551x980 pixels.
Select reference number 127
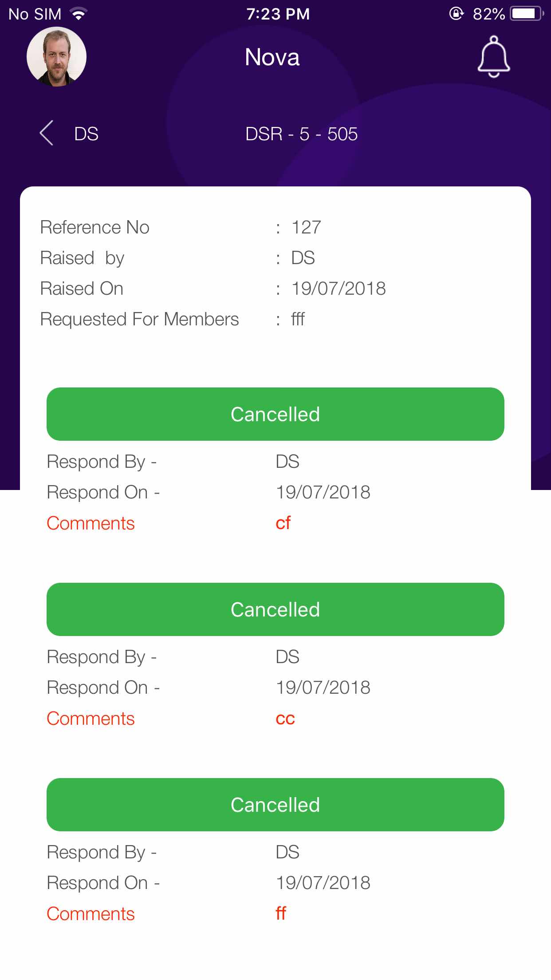click(306, 227)
